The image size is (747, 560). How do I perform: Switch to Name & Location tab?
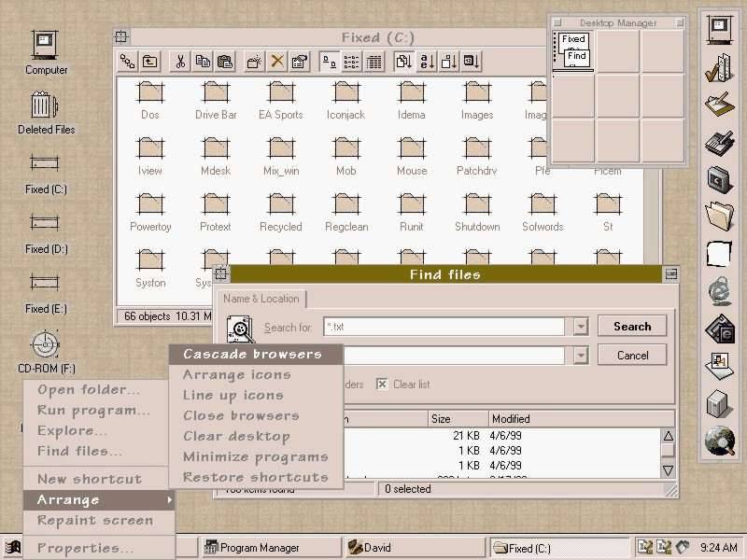(x=261, y=299)
